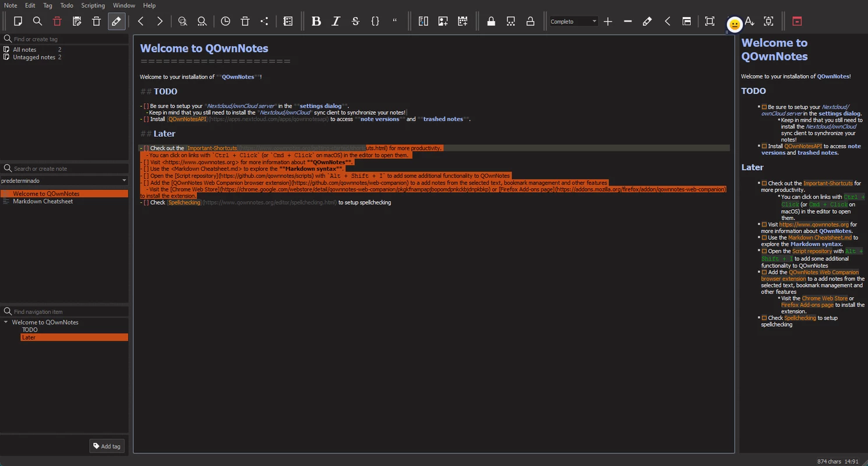
Task: Open the Todo menu
Action: (x=67, y=5)
